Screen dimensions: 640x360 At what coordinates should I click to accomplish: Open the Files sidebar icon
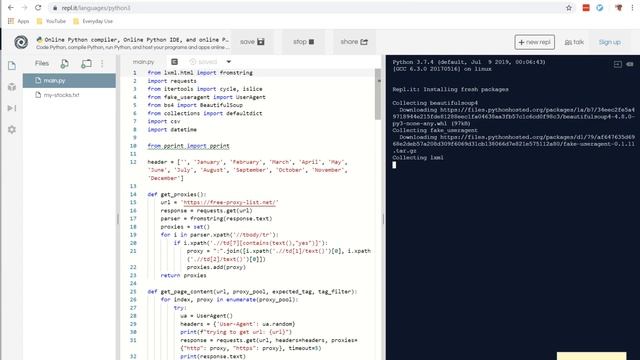pos(12,65)
